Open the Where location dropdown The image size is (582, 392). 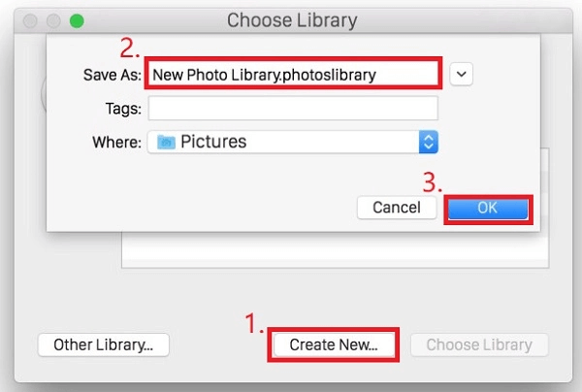pyautogui.click(x=293, y=142)
